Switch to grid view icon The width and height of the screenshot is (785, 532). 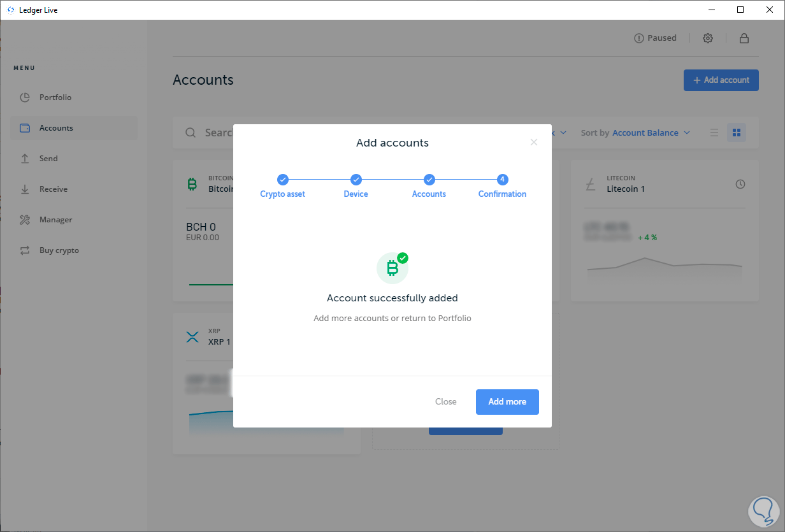[737, 133]
